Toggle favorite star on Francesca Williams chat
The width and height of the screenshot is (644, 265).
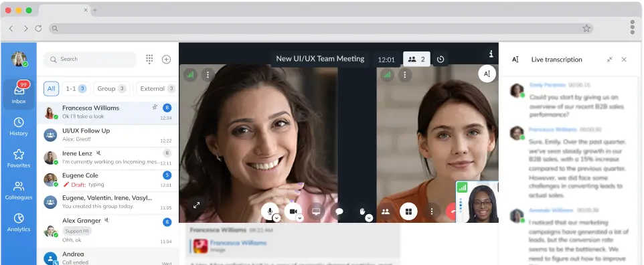pos(155,107)
